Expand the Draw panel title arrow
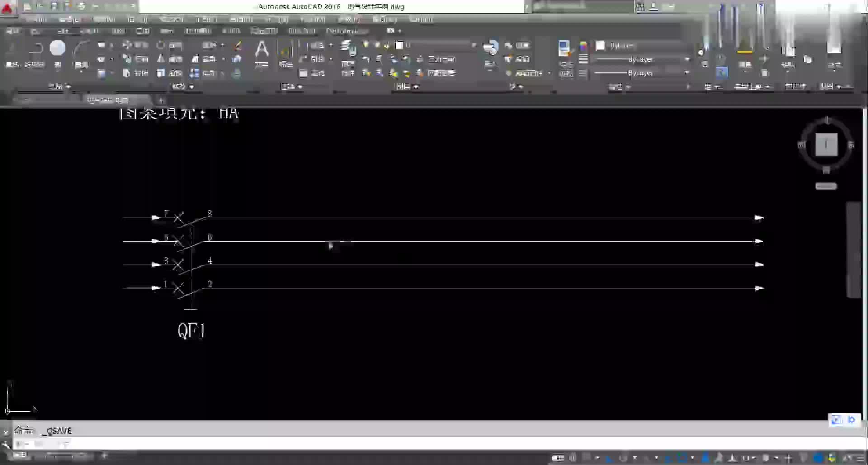Viewport: 868px width, 465px height. 68,86
